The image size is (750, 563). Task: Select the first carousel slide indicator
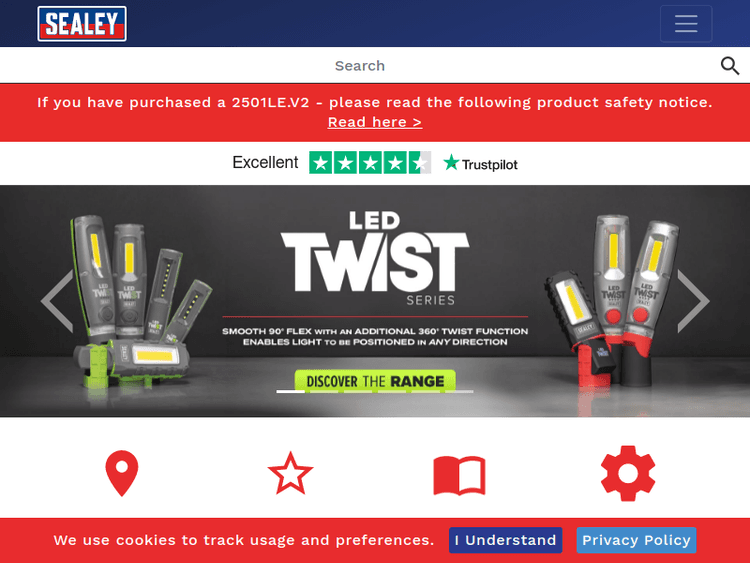tap(290, 391)
